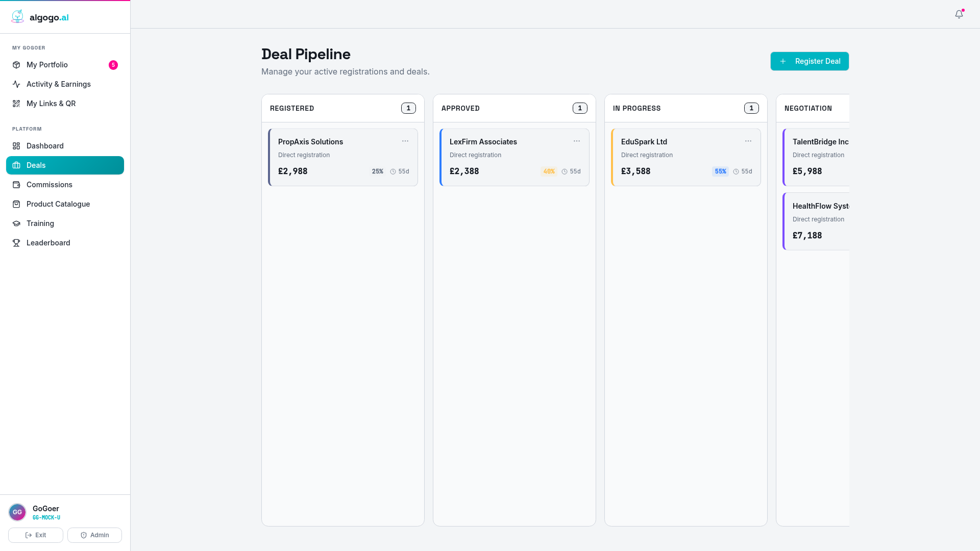Click the Approved column count badge

(x=580, y=108)
